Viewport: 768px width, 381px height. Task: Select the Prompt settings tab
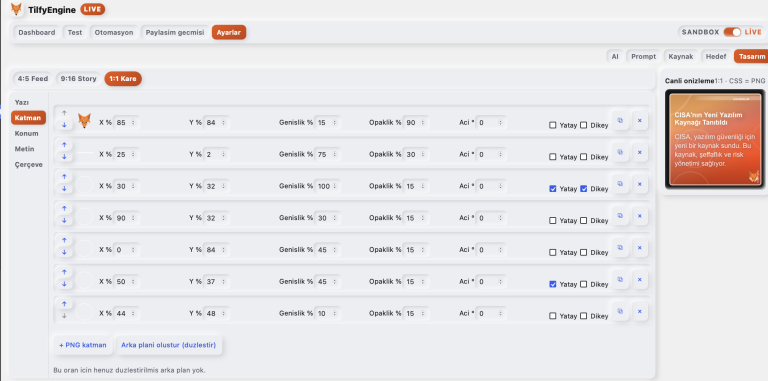(x=643, y=56)
